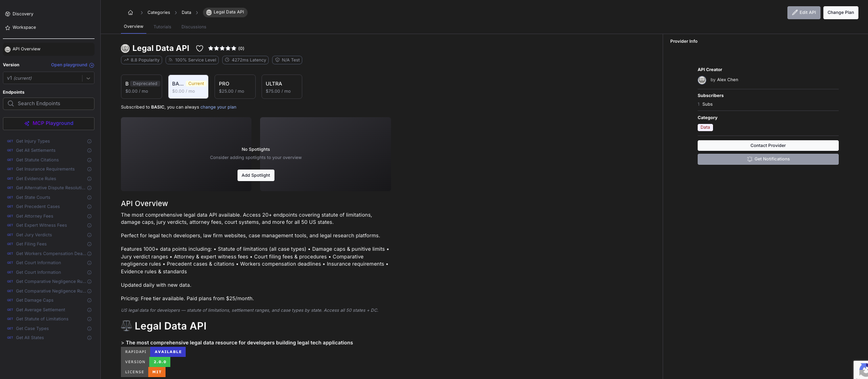Select the ULTRA $75.00 plan card
Image resolution: width=868 pixels, height=379 pixels.
tap(282, 86)
